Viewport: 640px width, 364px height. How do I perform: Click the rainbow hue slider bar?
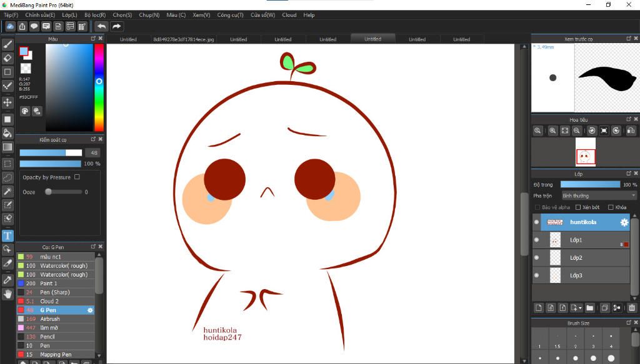click(x=99, y=87)
